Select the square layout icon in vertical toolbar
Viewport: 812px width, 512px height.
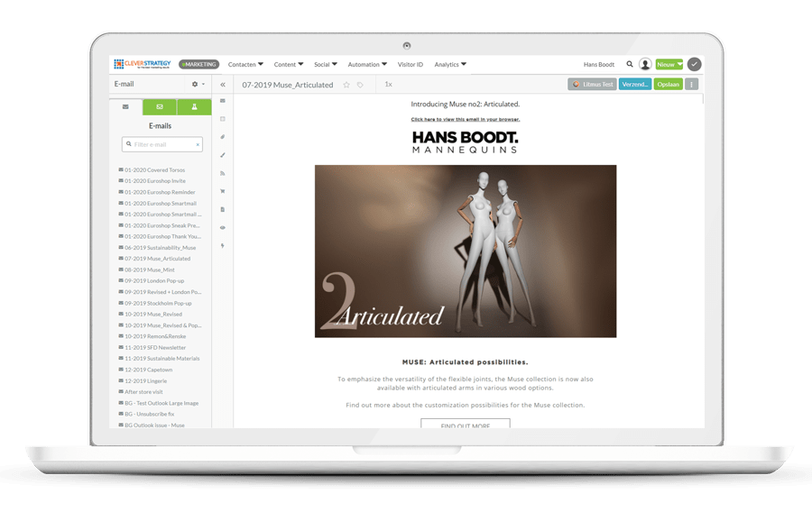223,119
